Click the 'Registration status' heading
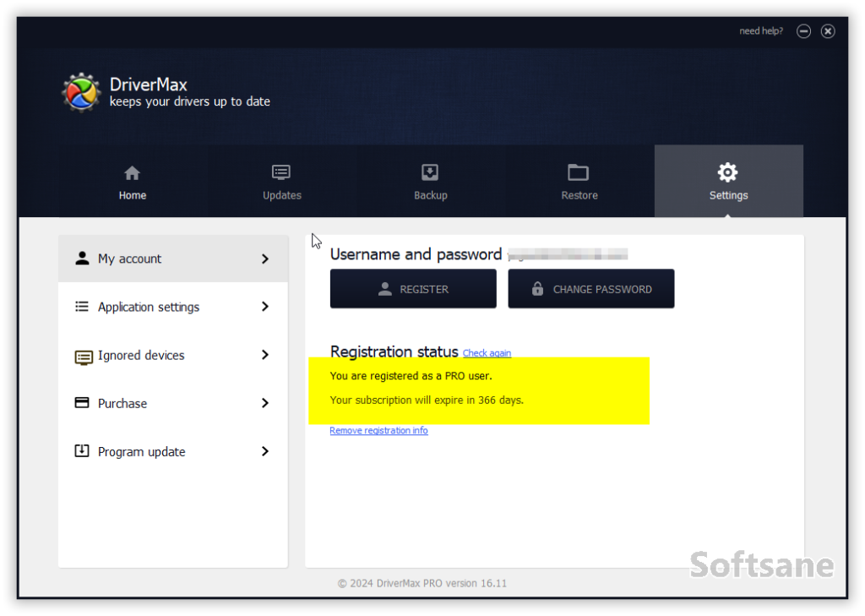865x616 pixels. point(394,352)
